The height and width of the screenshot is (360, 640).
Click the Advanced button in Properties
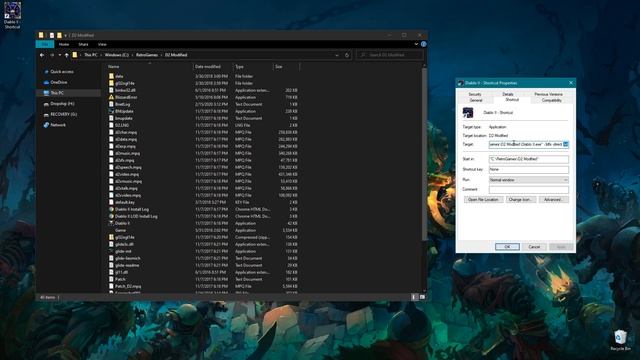[x=553, y=200]
